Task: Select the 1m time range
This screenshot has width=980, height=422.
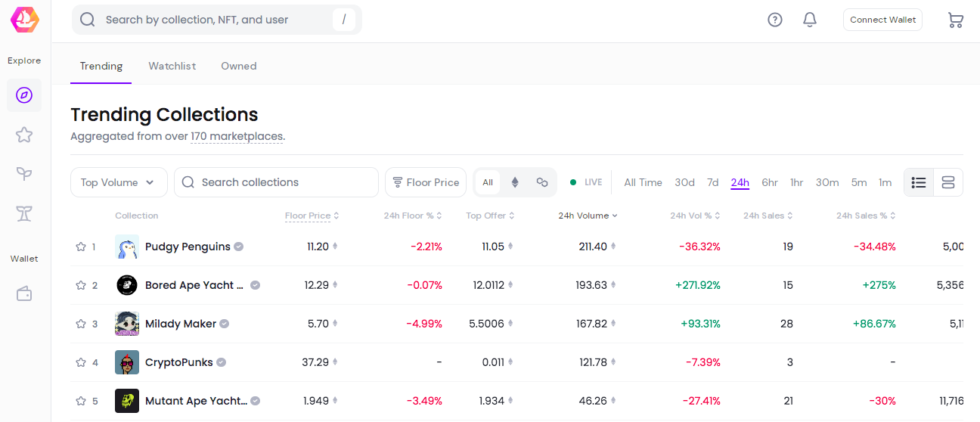Action: pyautogui.click(x=885, y=182)
